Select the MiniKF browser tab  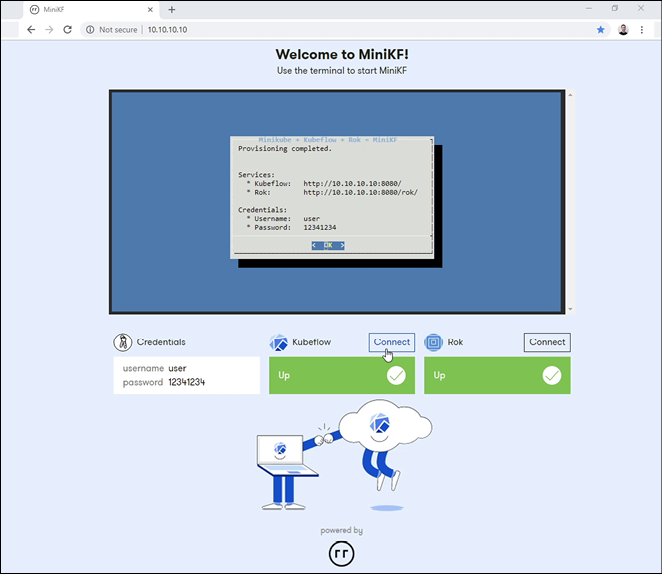[91, 9]
